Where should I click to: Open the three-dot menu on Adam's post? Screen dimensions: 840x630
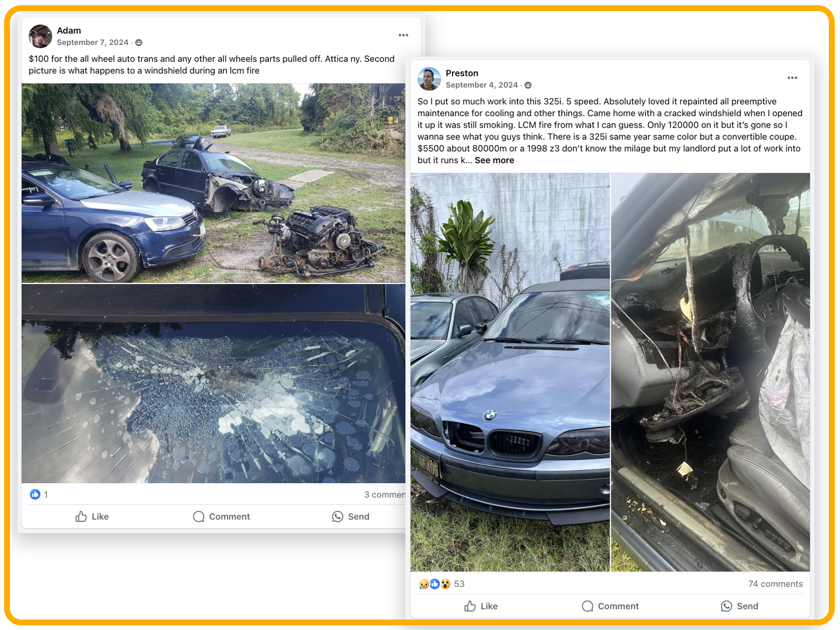click(x=403, y=36)
